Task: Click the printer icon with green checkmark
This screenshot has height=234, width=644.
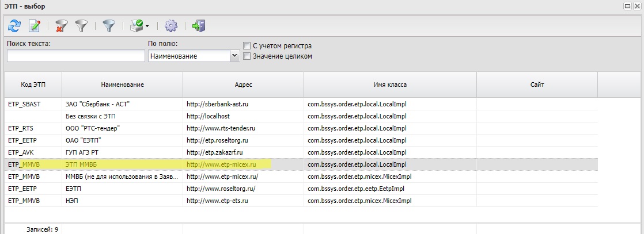Action: (x=136, y=26)
